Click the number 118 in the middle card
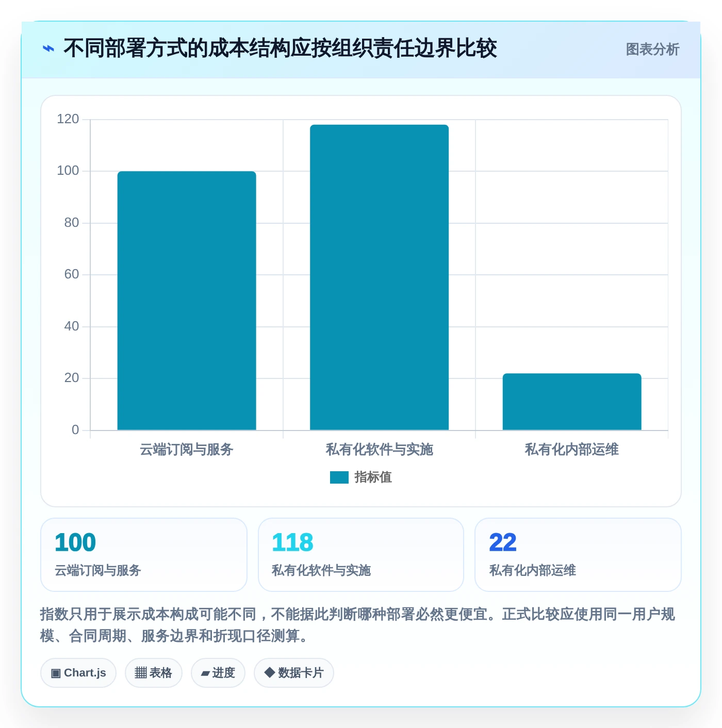The image size is (722, 728). [x=292, y=542]
